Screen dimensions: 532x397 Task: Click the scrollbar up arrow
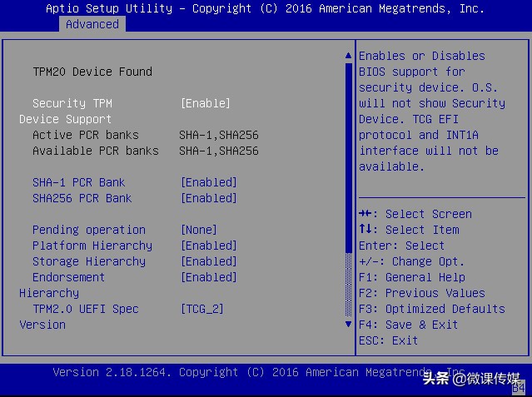(348, 55)
